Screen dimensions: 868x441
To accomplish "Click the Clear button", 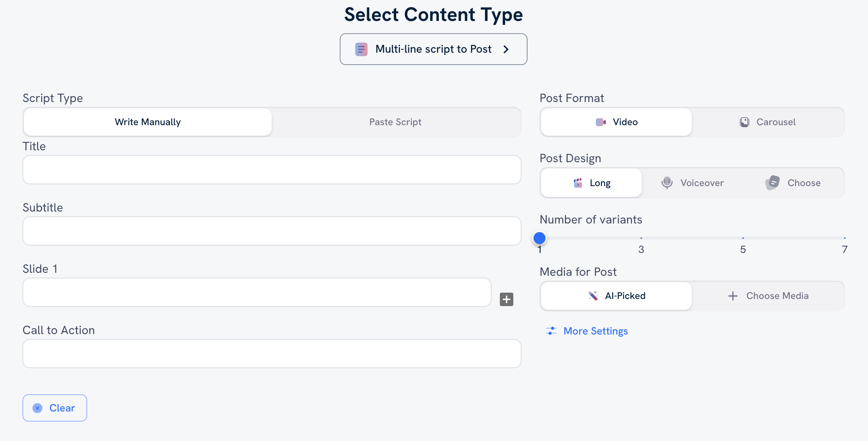I will pyautogui.click(x=55, y=408).
